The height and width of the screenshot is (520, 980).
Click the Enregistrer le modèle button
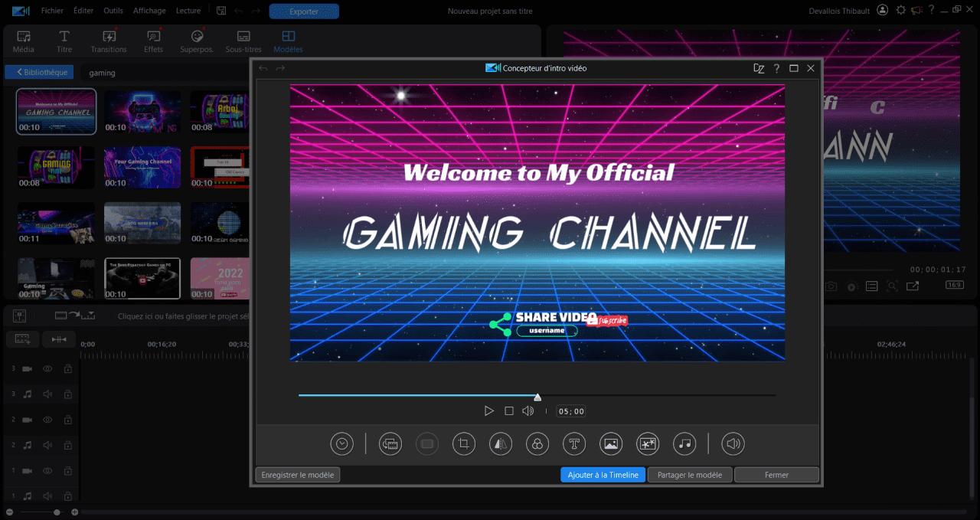click(297, 474)
